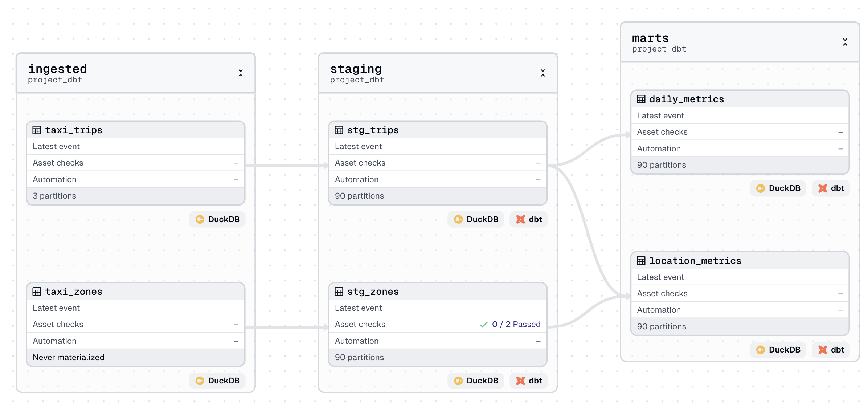The width and height of the screenshot is (868, 411).
Task: Open the 0 / 2 Passed checks link
Action: pyautogui.click(x=516, y=324)
